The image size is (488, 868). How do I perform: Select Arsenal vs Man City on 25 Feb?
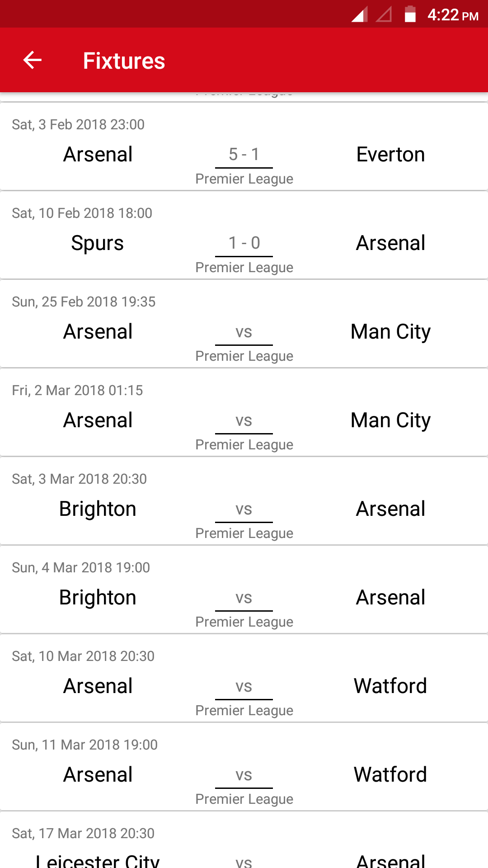click(244, 332)
